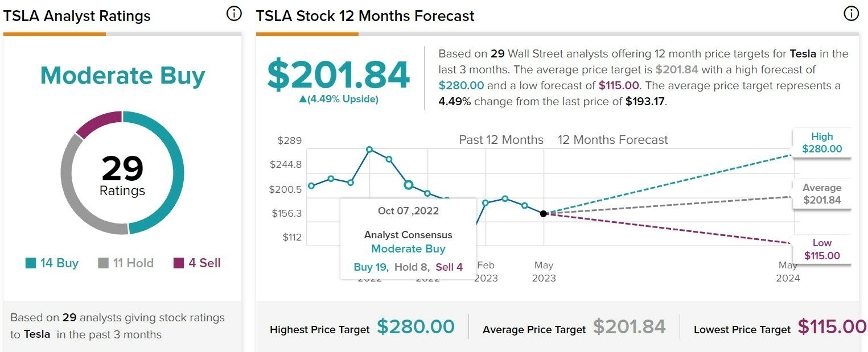The width and height of the screenshot is (868, 352).
Task: Click the Low $115.00 forecast label
Action: (822, 250)
